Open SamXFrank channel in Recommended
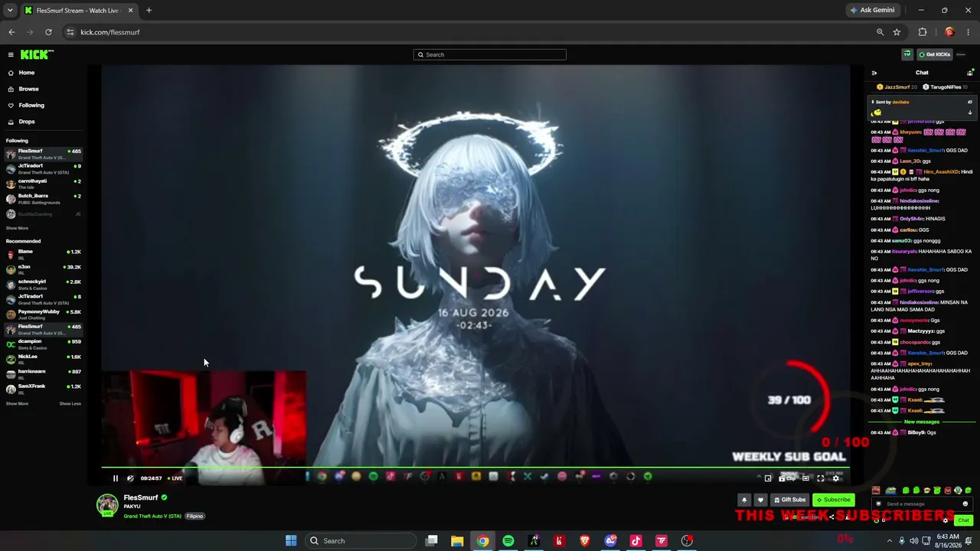 44,389
